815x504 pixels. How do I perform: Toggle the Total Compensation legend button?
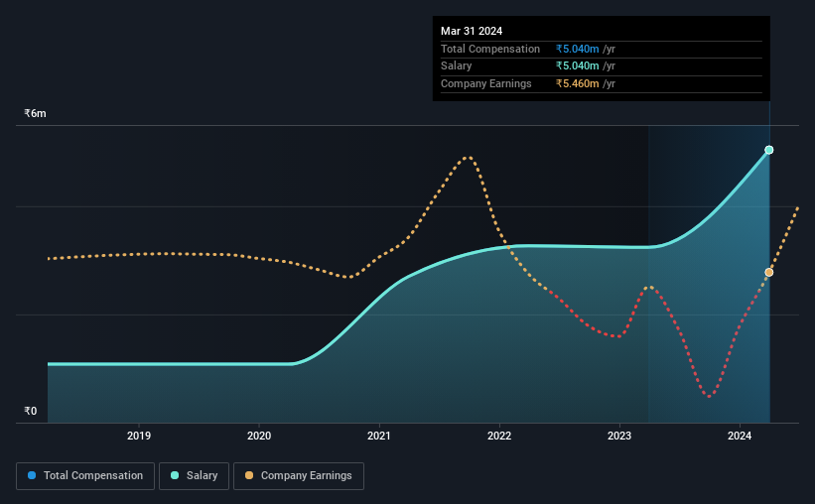coord(85,475)
